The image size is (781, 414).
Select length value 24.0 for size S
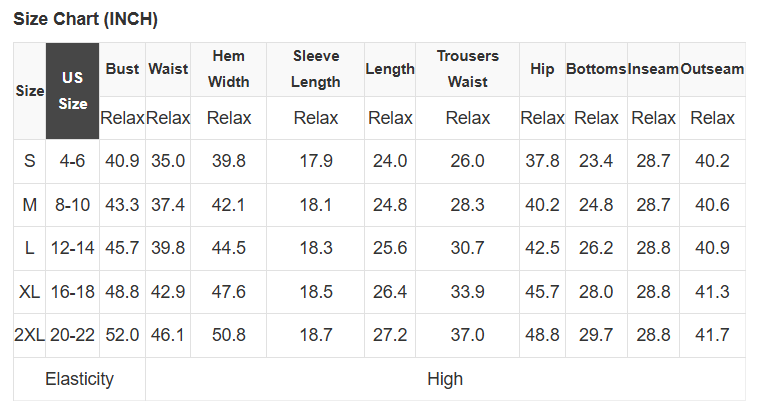click(390, 161)
